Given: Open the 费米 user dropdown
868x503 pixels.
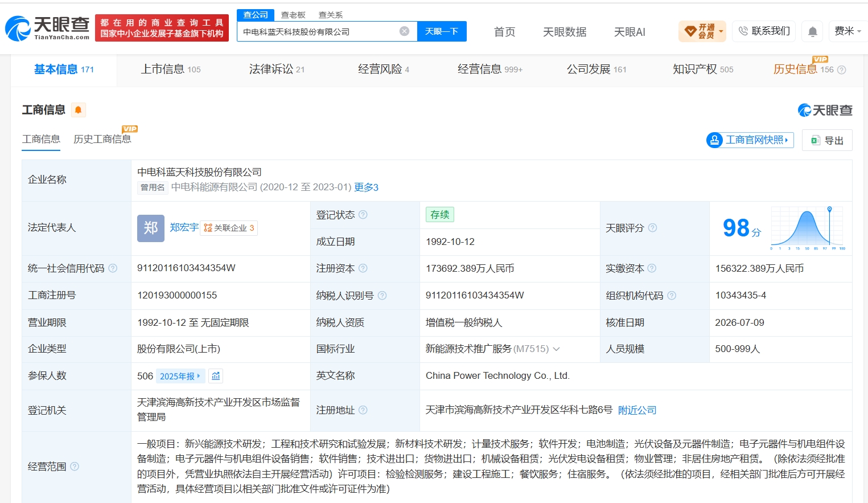Looking at the screenshot, I should point(848,31).
